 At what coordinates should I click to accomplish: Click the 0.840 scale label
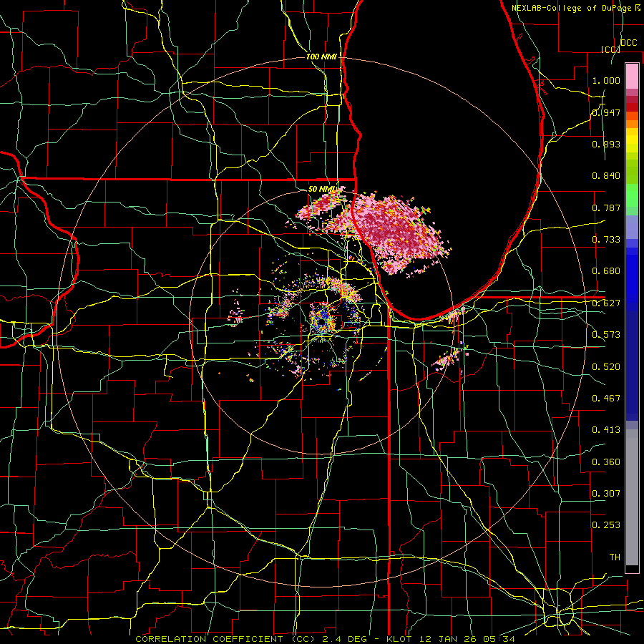606,176
